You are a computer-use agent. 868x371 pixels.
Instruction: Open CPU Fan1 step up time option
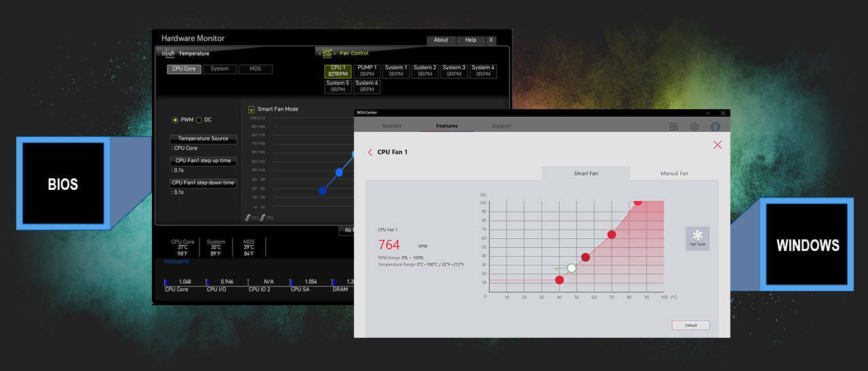pyautogui.click(x=203, y=161)
